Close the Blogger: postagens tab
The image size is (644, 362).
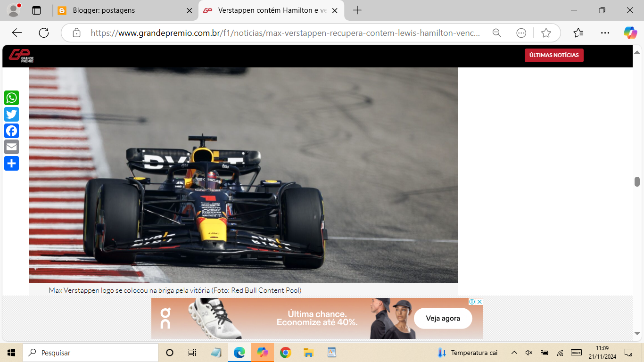point(190,10)
